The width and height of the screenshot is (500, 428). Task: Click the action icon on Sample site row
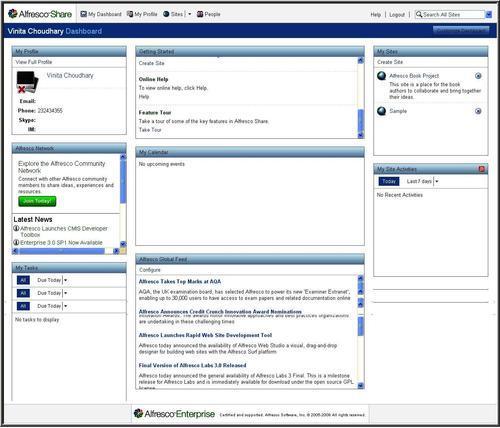[x=478, y=111]
